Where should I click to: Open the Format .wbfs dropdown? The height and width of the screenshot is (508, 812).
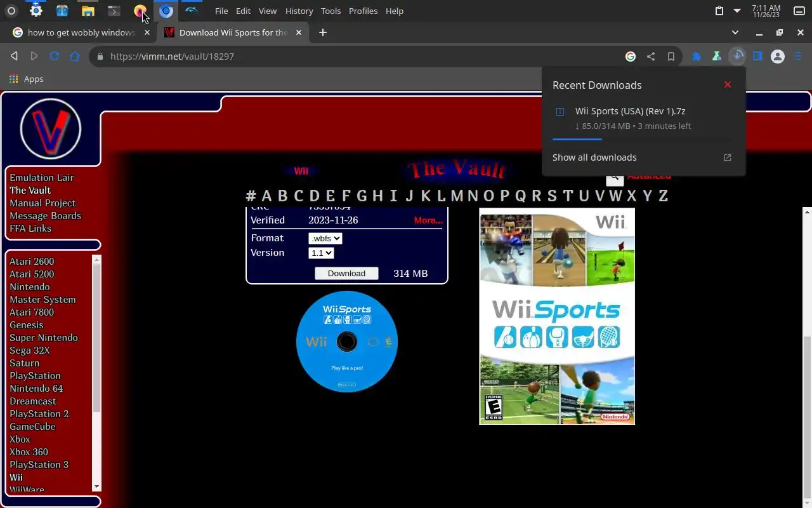pyautogui.click(x=325, y=238)
